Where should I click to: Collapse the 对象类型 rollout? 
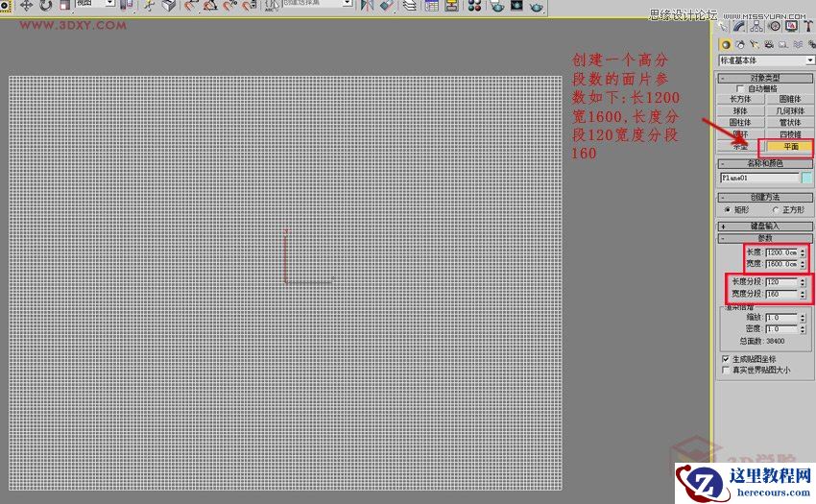point(765,78)
